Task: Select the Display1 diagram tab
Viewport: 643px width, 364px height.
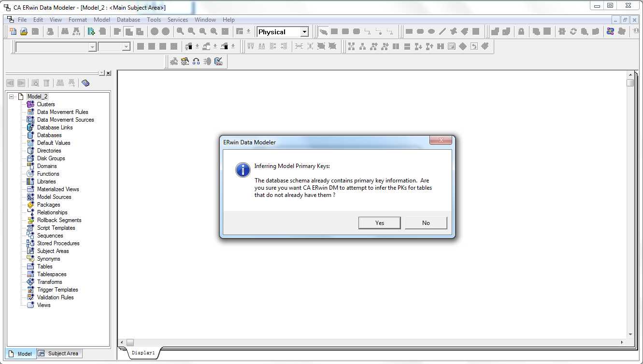Action: point(143,353)
